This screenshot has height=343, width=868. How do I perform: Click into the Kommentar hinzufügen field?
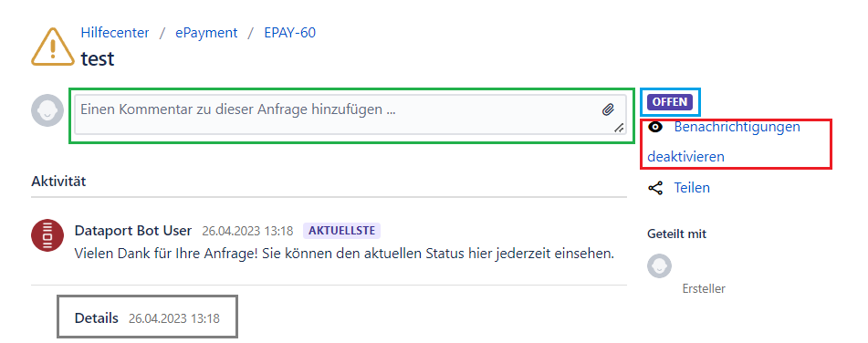(x=350, y=114)
